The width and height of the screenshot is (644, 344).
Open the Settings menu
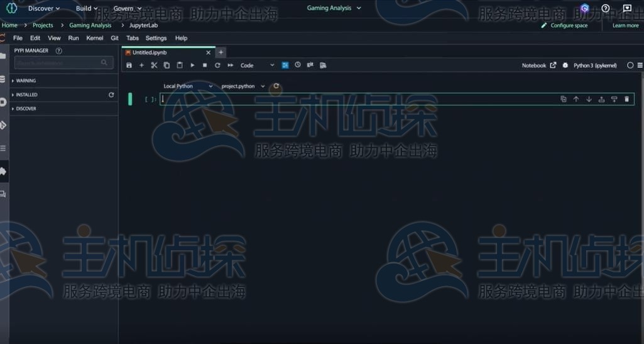[156, 38]
